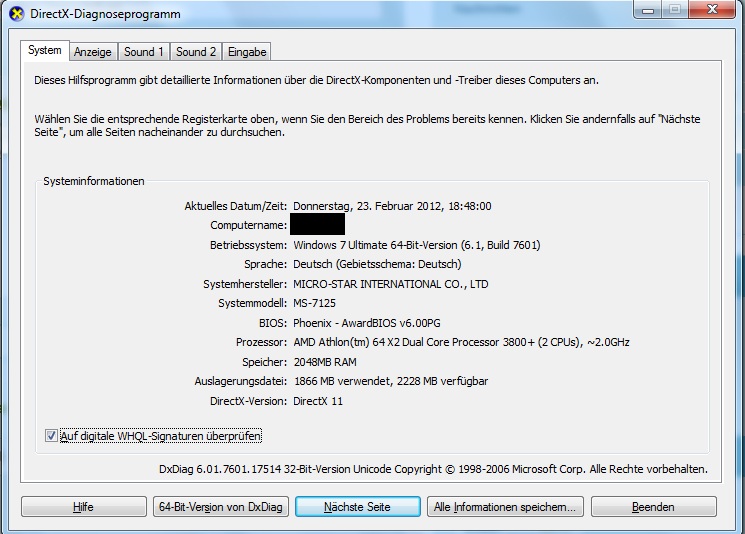Click the Speicher label
The height and width of the screenshot is (534, 745).
265,362
